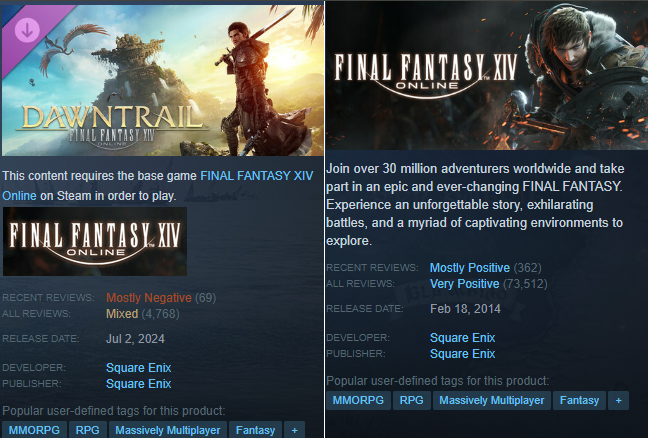Select the MMORPG tag under Dawntrail
This screenshot has width=648, height=438.
point(34,430)
